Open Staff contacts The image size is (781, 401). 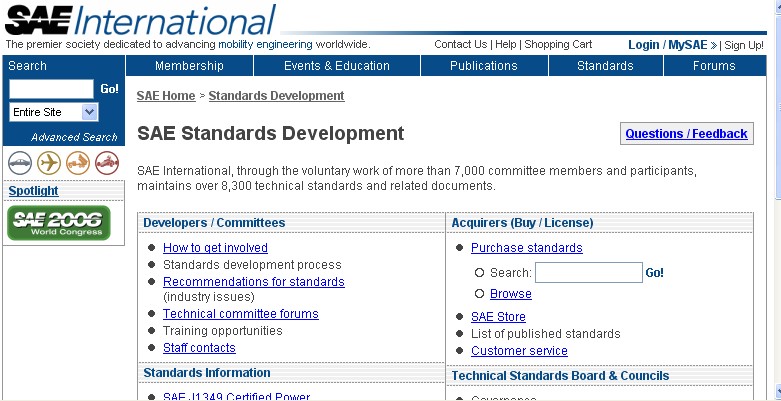(x=199, y=348)
